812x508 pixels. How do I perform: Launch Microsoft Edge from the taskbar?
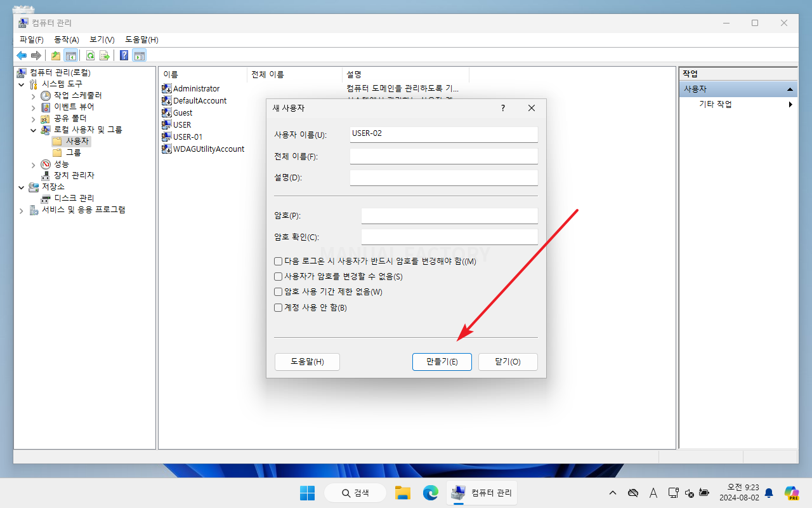[x=431, y=493]
